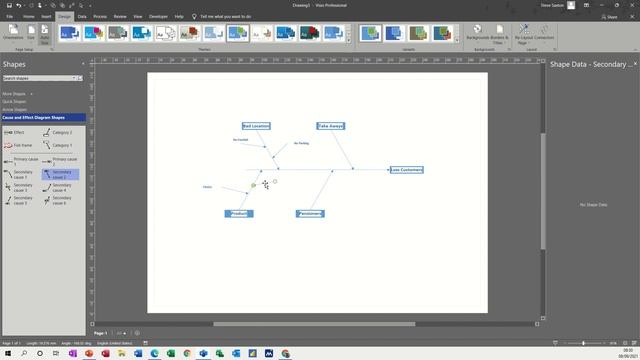Open the Page Setup dialog launcher
This screenshot has height=360, width=640.
click(52, 49)
